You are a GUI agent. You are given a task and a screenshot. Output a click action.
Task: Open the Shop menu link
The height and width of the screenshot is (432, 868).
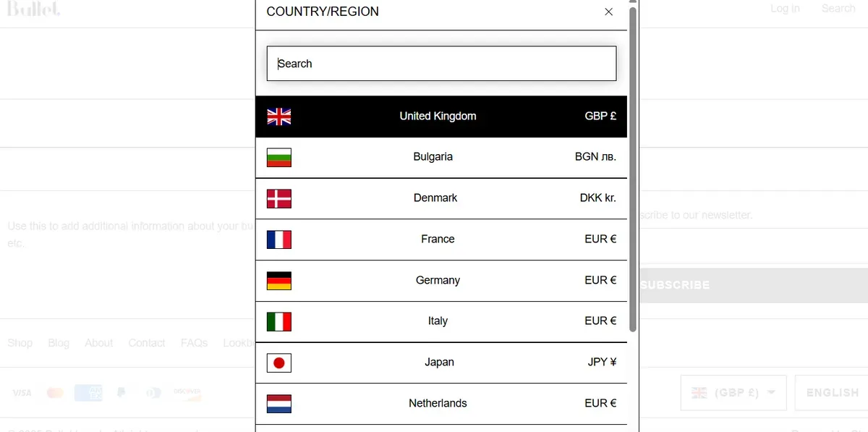[x=20, y=342]
